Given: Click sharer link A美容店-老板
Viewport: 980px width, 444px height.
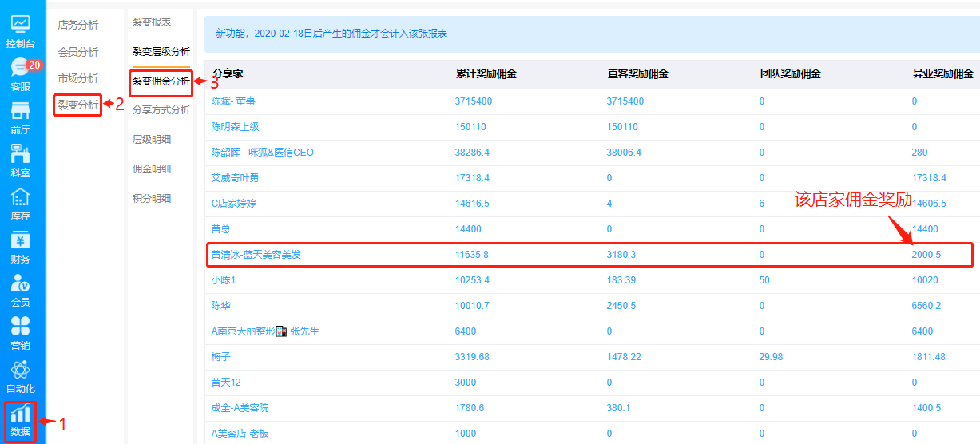Looking at the screenshot, I should (238, 434).
